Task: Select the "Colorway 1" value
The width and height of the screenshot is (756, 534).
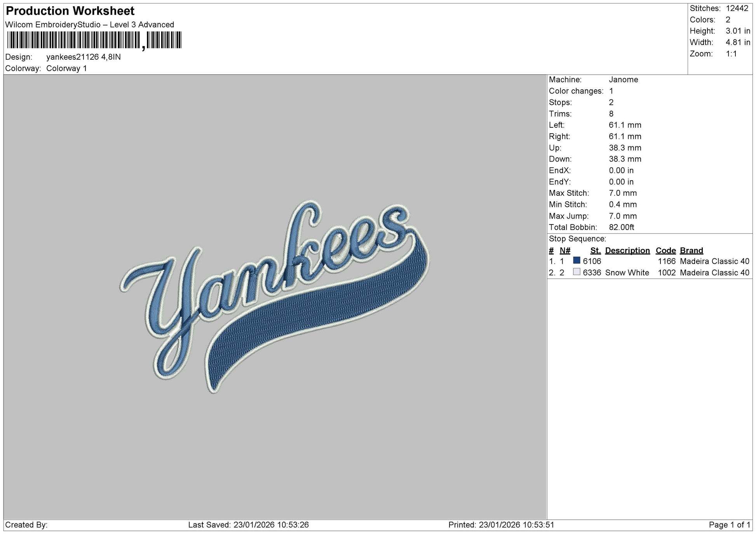Action: tap(66, 68)
